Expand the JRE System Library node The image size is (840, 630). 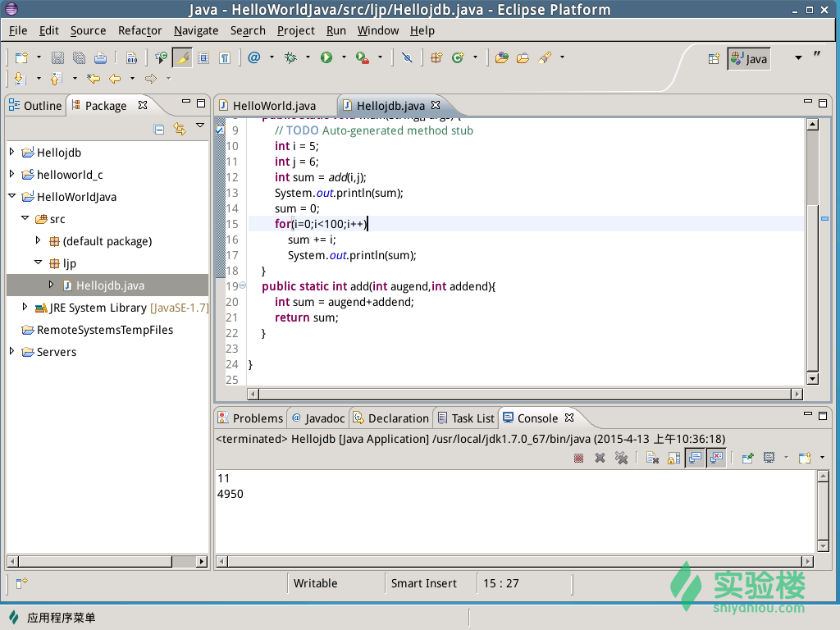point(25,307)
